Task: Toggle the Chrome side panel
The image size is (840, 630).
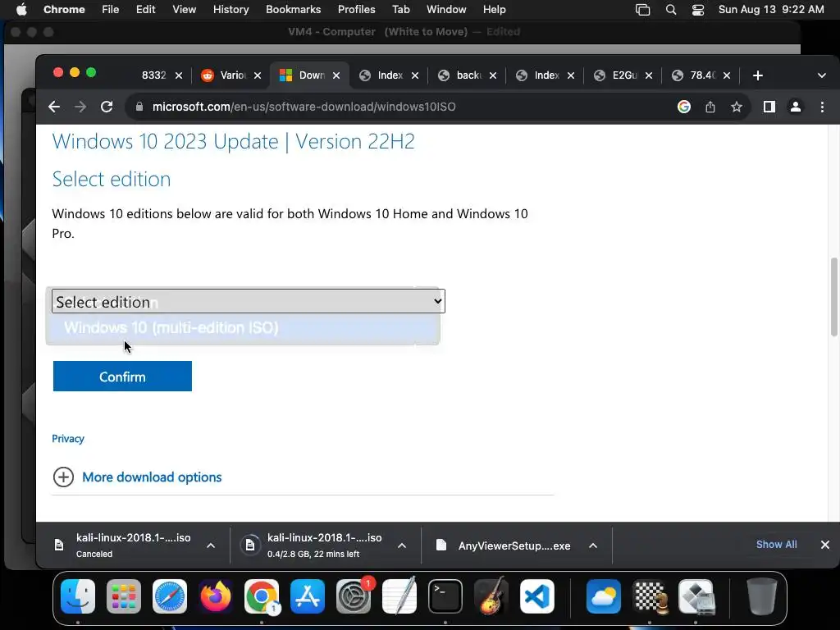Action: click(769, 107)
